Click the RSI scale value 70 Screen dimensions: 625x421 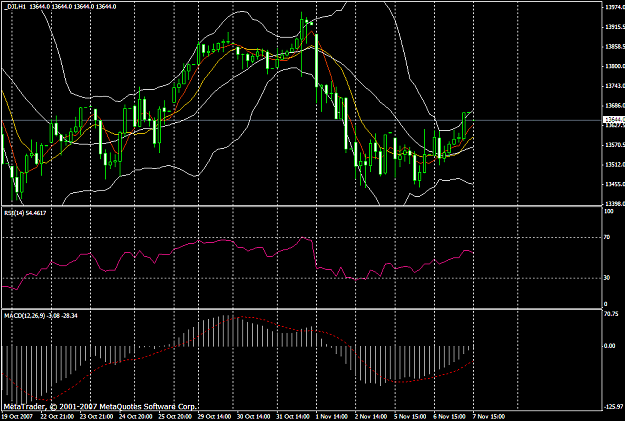coord(607,238)
